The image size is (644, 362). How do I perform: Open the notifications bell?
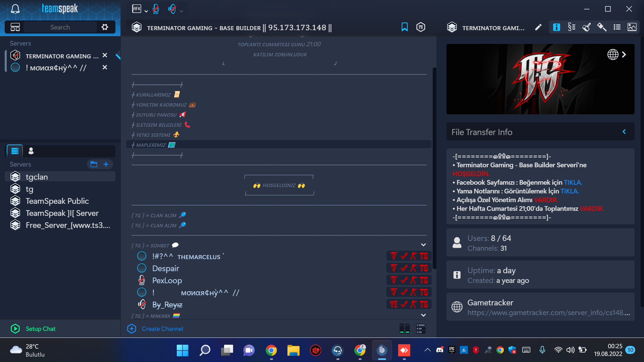tap(15, 9)
